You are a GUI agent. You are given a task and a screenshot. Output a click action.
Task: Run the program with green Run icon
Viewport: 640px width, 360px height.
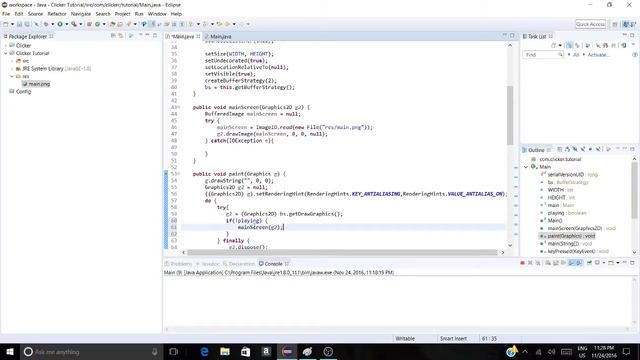60,24
